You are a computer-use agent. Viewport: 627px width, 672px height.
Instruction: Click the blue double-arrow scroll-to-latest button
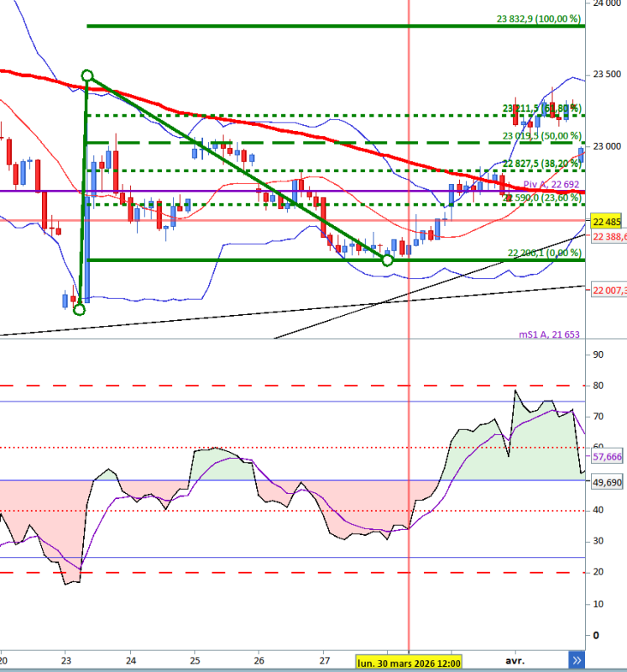click(577, 660)
